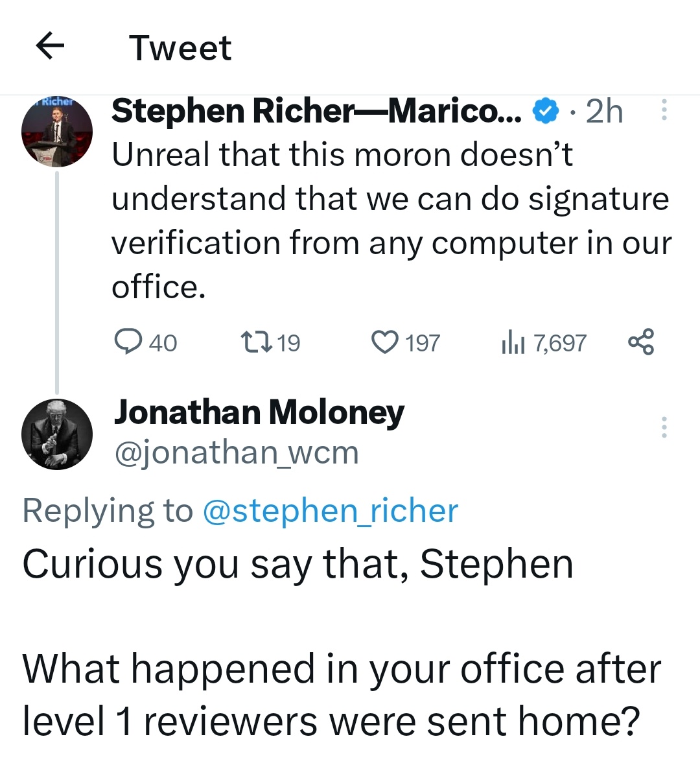The width and height of the screenshot is (700, 765).
Task: Tap the 'level 1 reviewers' question text
Action: [x=342, y=695]
